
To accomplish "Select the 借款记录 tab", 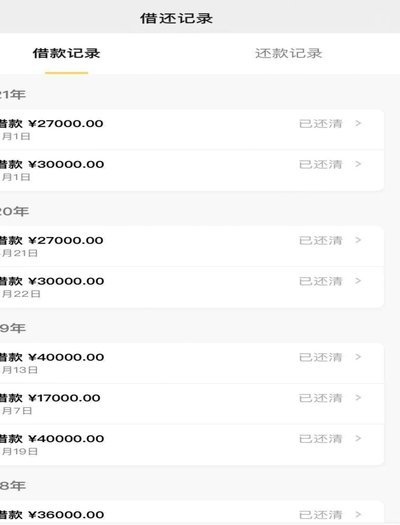I will (x=66, y=53).
